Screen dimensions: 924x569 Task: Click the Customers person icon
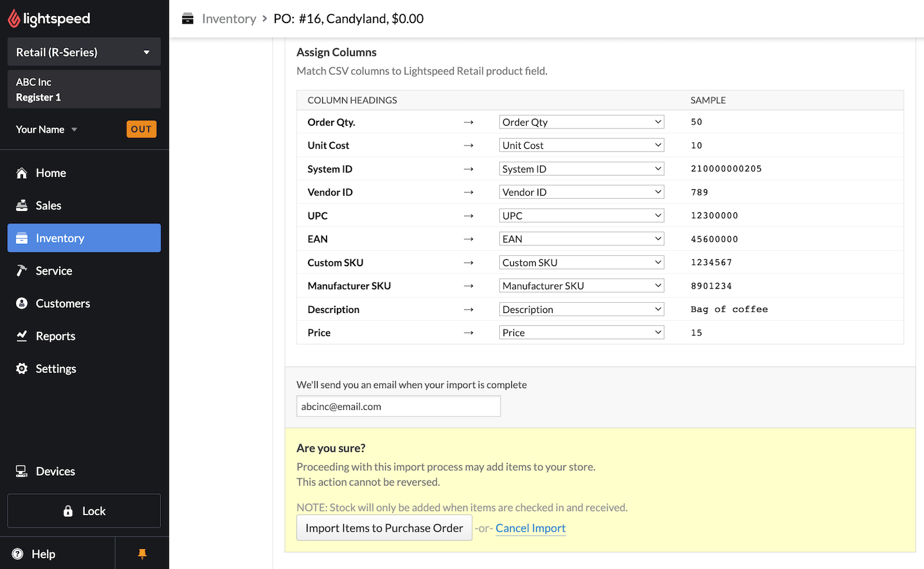22,303
